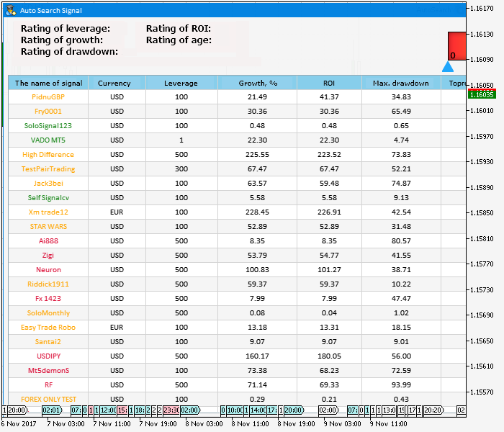Click the Auto Search Signal app icon
504x432 pixels.
click(x=11, y=10)
